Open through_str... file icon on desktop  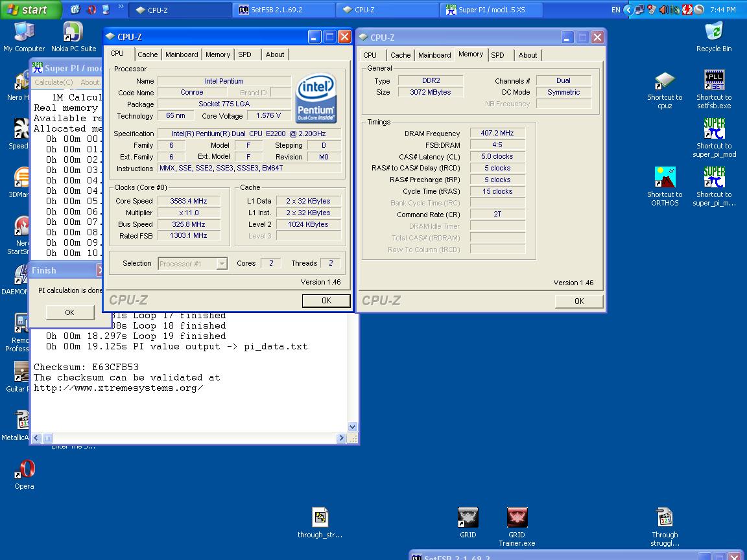coord(320,523)
